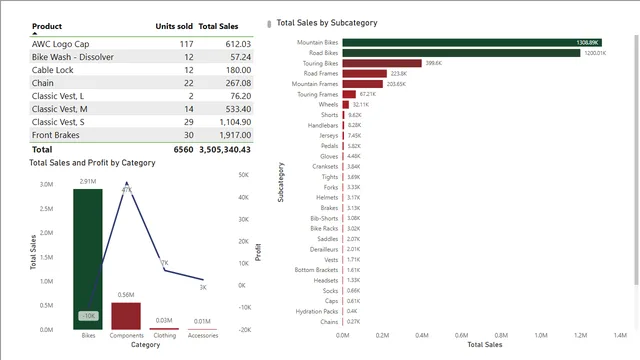The width and height of the screenshot is (640, 360).
Task: Click the Tights subcategory label
Action: [x=330, y=177]
